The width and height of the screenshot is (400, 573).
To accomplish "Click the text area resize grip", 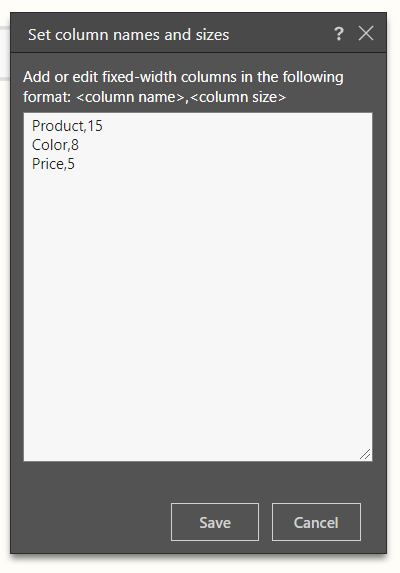I will [x=365, y=454].
